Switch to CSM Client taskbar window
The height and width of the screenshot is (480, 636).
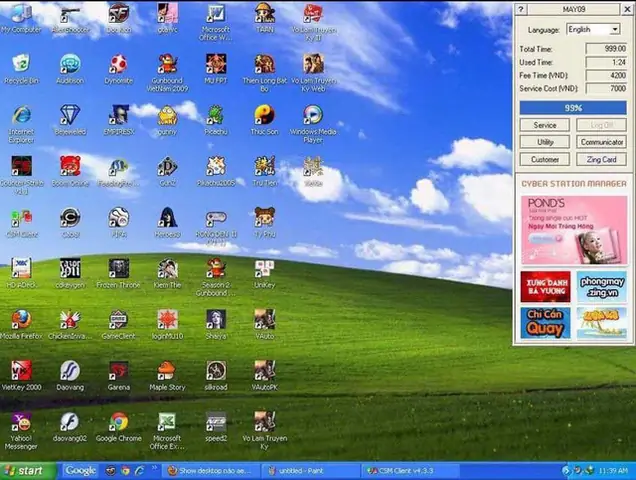pos(410,471)
